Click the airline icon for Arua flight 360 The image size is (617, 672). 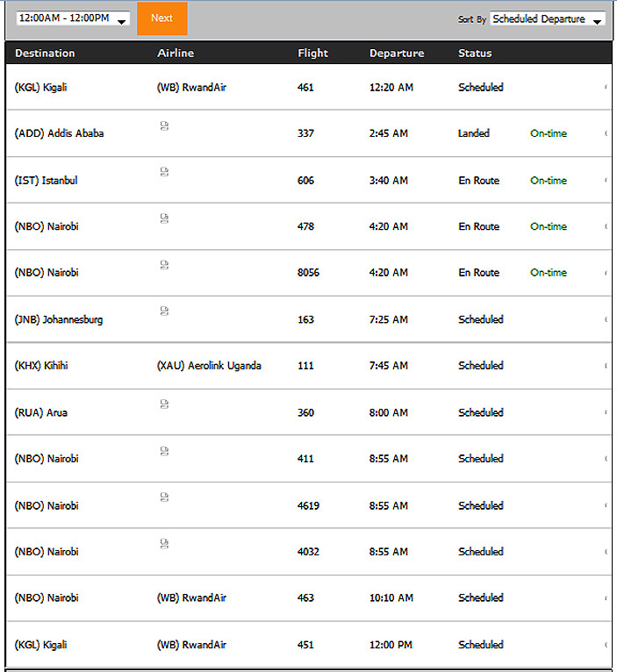click(164, 404)
